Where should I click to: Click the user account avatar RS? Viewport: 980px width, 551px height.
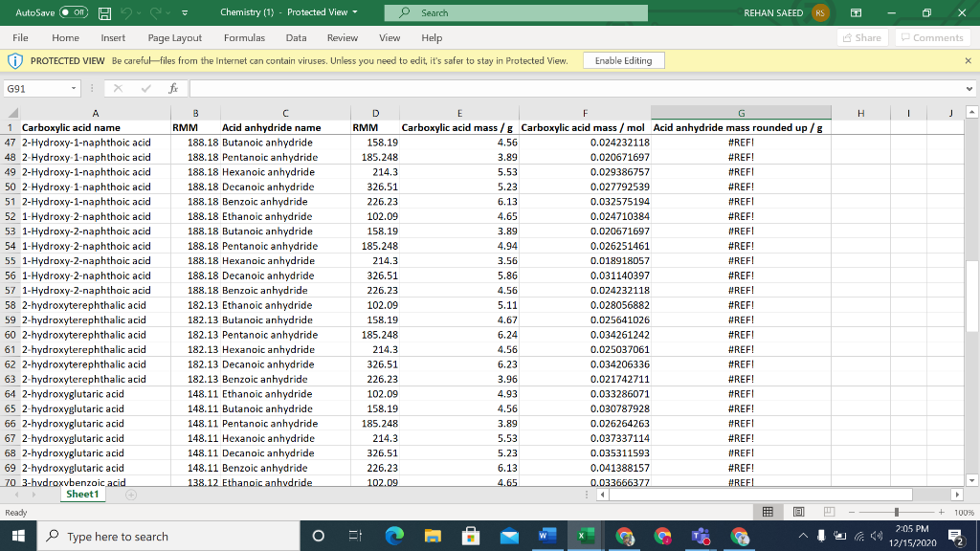[x=820, y=13]
